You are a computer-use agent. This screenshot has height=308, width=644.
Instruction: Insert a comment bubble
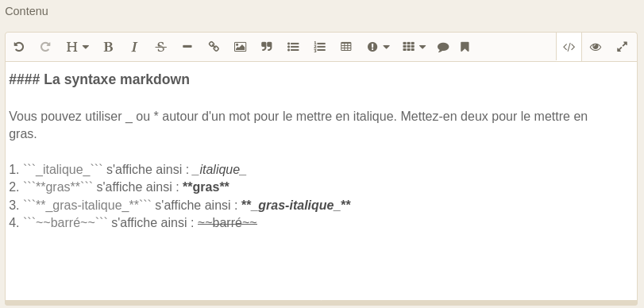443,47
